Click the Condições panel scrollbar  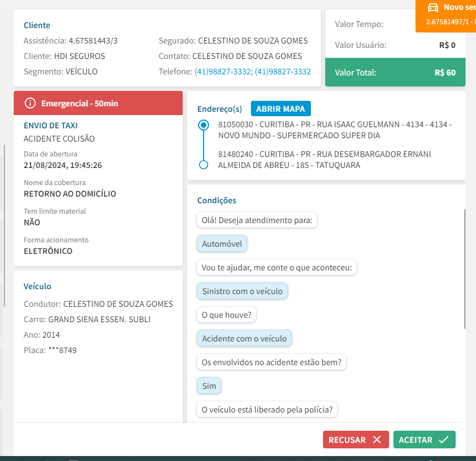[465, 269]
